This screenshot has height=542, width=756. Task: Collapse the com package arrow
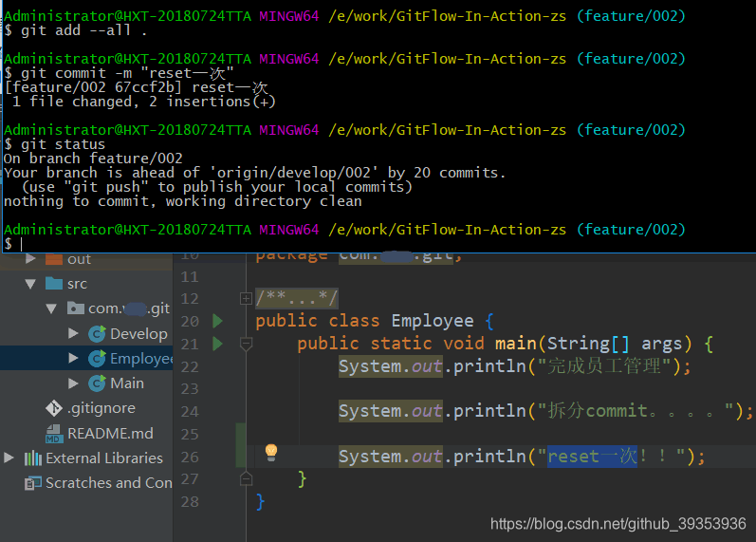[51, 308]
